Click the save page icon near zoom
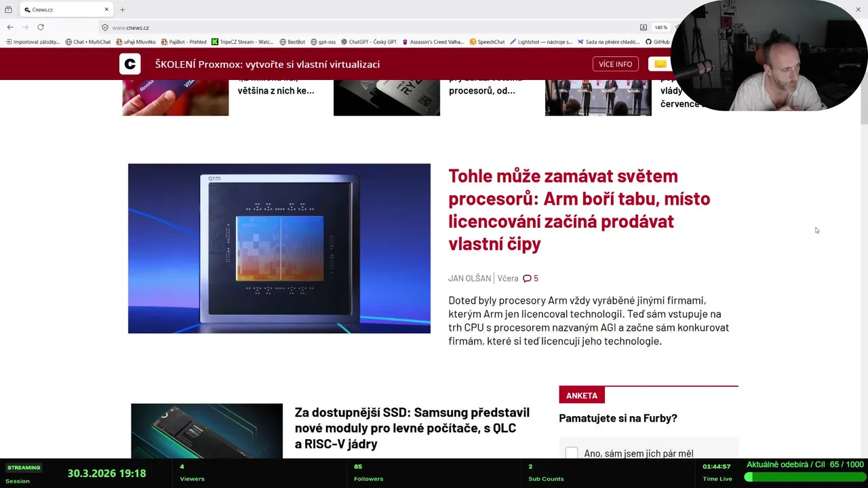Image resolution: width=868 pixels, height=488 pixels. click(644, 28)
